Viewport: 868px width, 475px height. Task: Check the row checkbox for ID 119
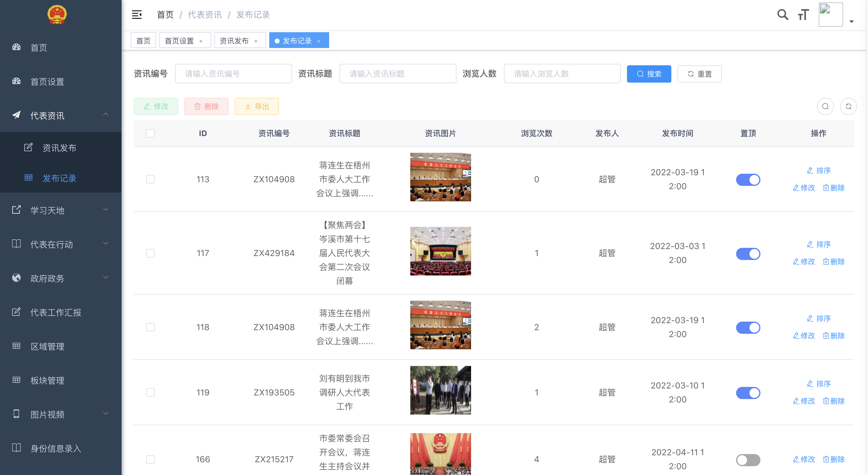tap(150, 392)
